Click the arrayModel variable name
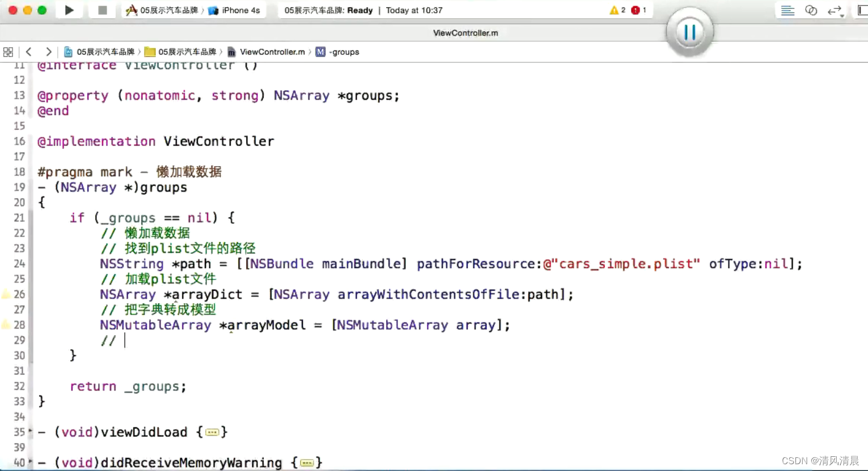 (266, 325)
